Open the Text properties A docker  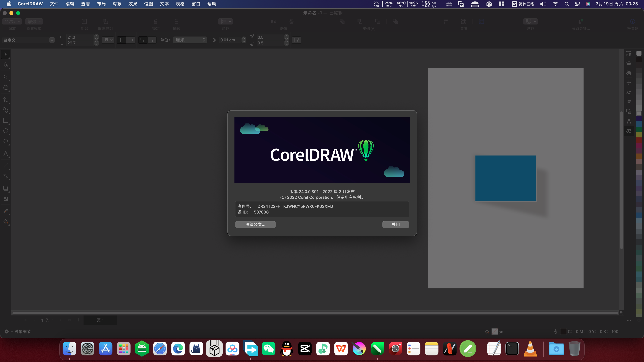(629, 121)
